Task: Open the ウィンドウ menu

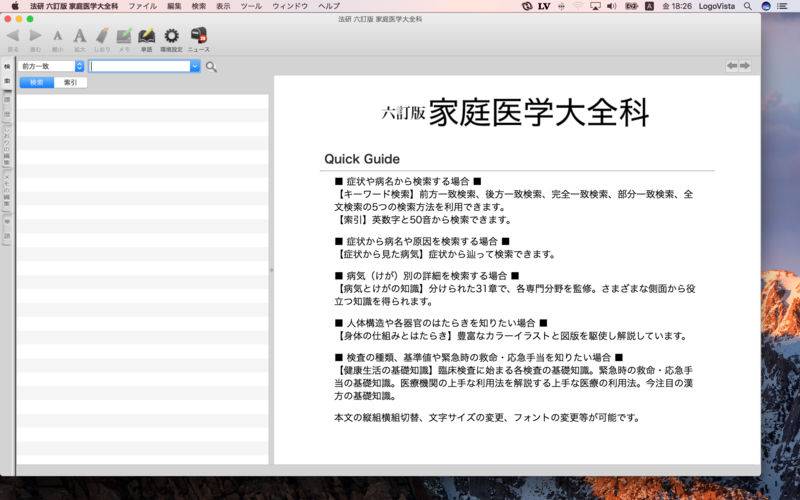Action: [x=290, y=6]
